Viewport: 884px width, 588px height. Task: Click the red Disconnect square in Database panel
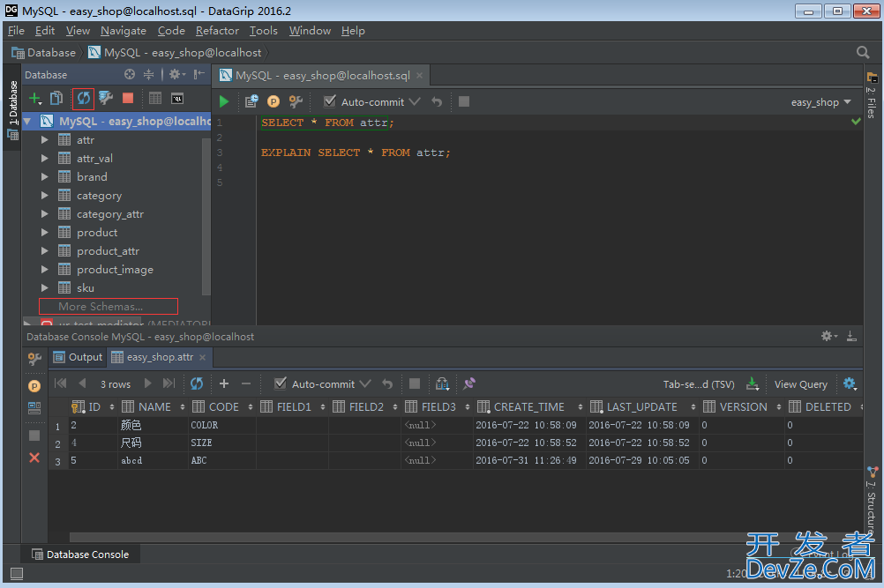[128, 99]
